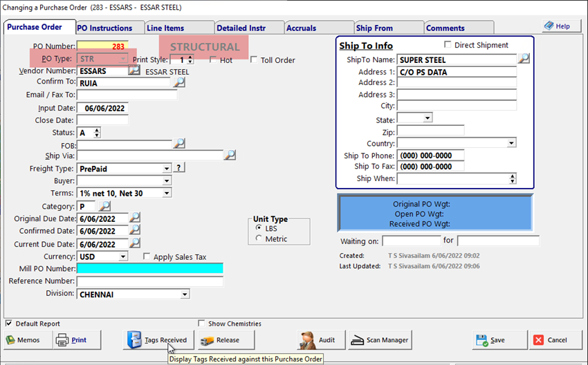This screenshot has height=365, width=588.
Task: Check Direct Shipment option
Action: click(448, 45)
